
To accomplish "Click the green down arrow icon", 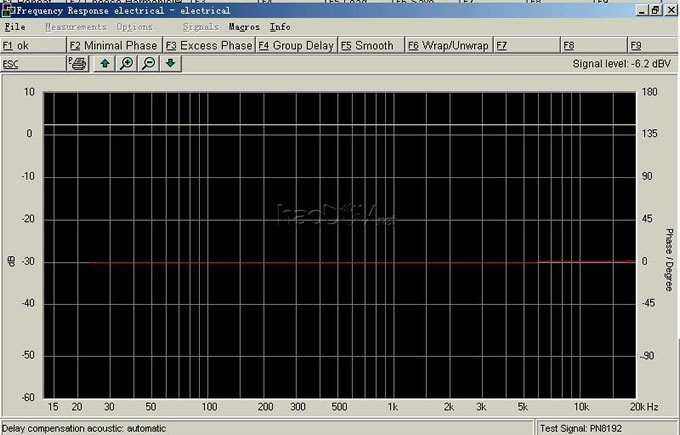I will 170,64.
